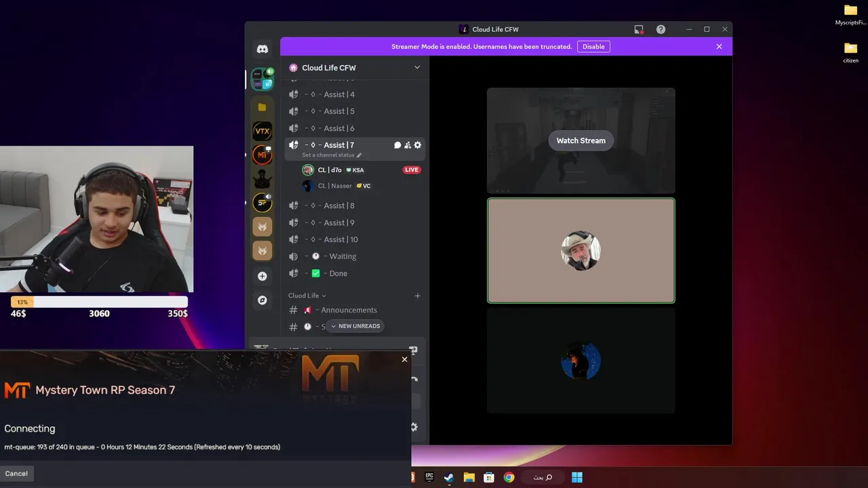Create channel in Cluod Life category

point(418,296)
